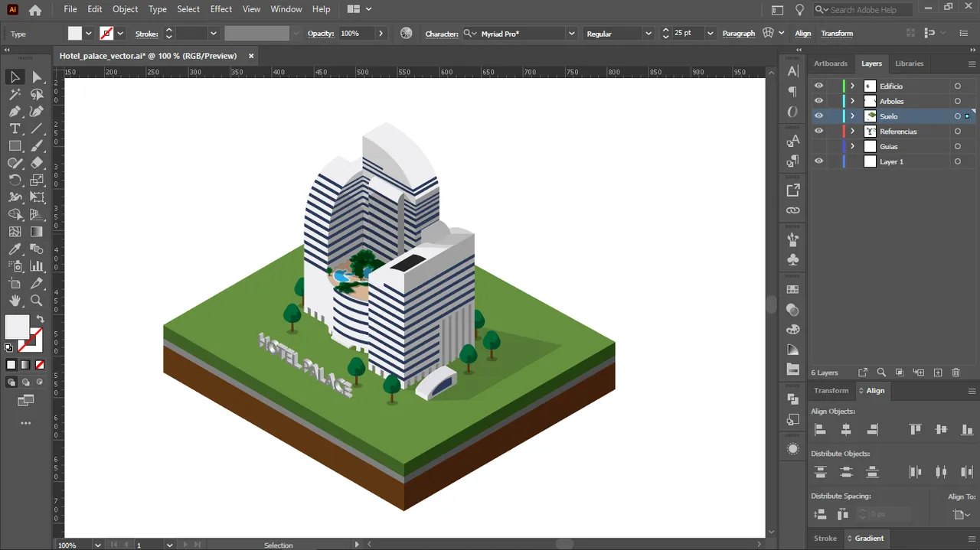Select the Rectangle tool
This screenshot has height=550, width=980.
click(x=15, y=145)
